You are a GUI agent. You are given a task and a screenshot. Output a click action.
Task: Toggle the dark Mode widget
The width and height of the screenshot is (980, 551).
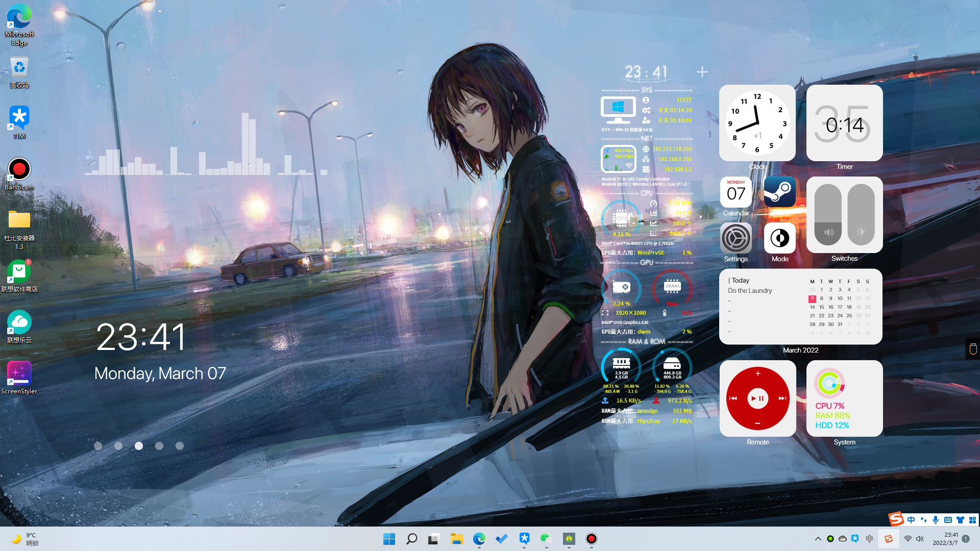[779, 238]
